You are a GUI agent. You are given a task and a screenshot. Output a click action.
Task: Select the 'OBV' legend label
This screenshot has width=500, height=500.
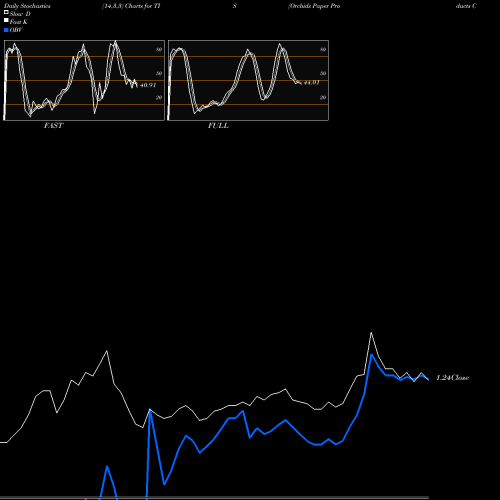pos(16,30)
